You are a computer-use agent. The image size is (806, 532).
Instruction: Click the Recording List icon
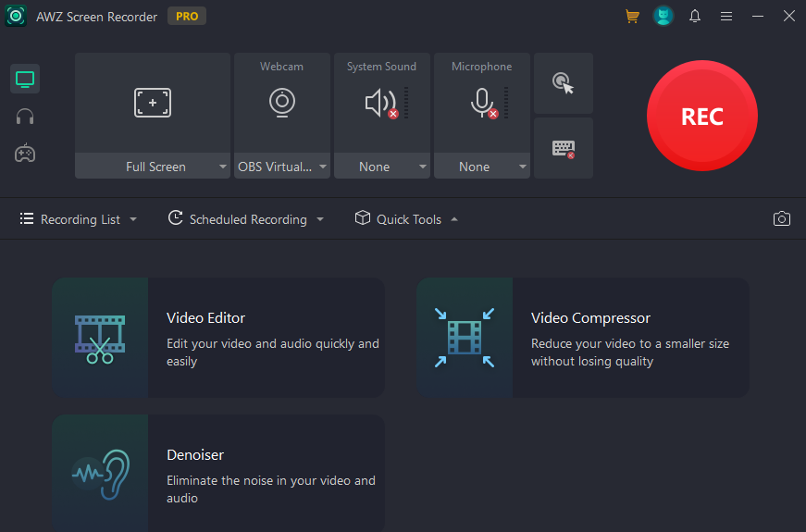27,219
